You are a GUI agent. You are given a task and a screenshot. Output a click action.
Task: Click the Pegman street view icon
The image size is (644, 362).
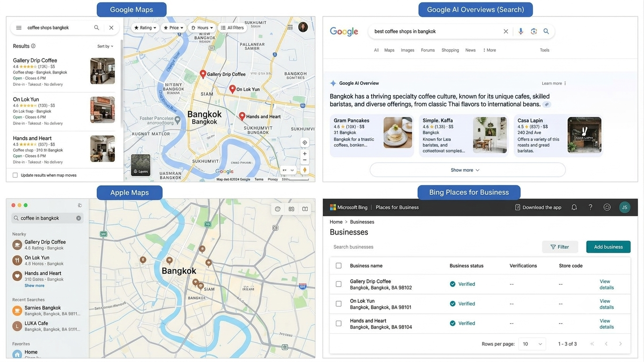pos(305,170)
